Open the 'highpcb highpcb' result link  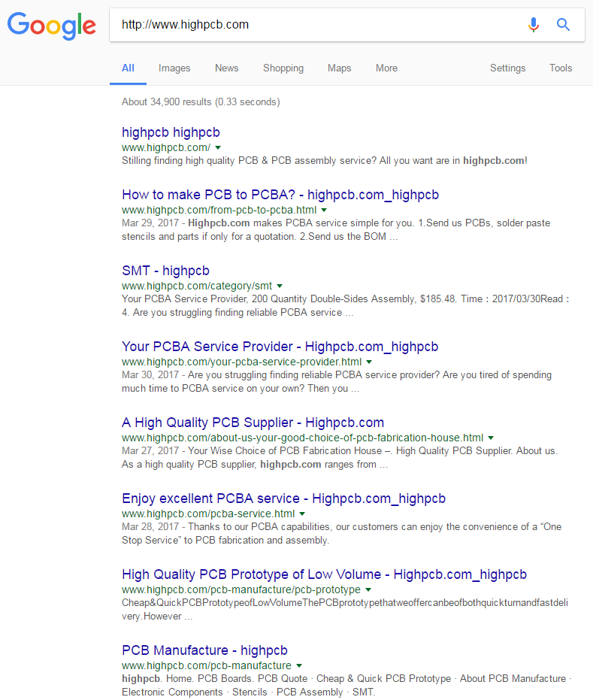click(171, 132)
